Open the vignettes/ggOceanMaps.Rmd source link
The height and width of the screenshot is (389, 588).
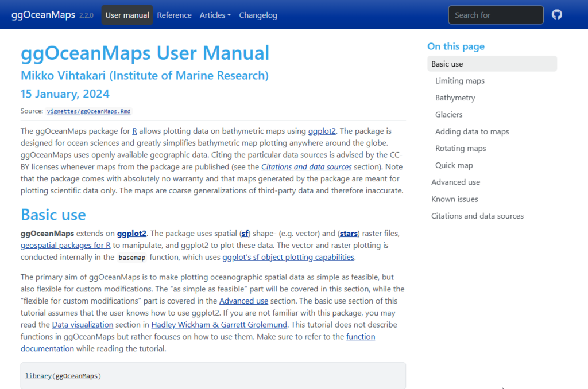tap(92, 111)
